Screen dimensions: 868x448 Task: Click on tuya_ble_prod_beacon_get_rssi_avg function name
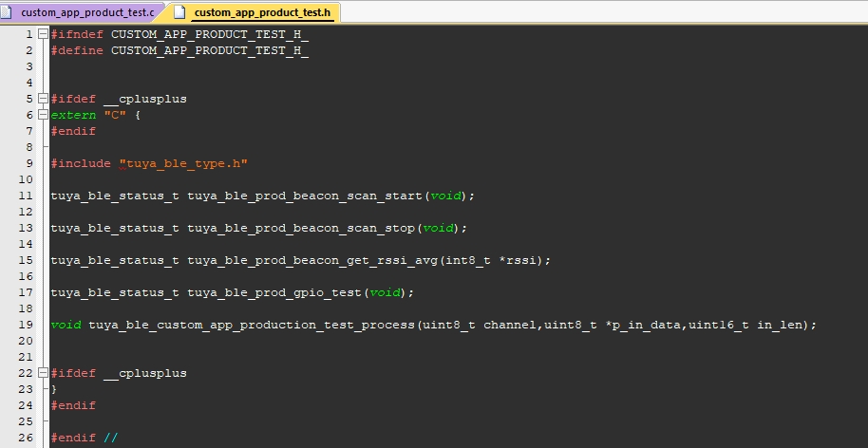[x=311, y=260]
